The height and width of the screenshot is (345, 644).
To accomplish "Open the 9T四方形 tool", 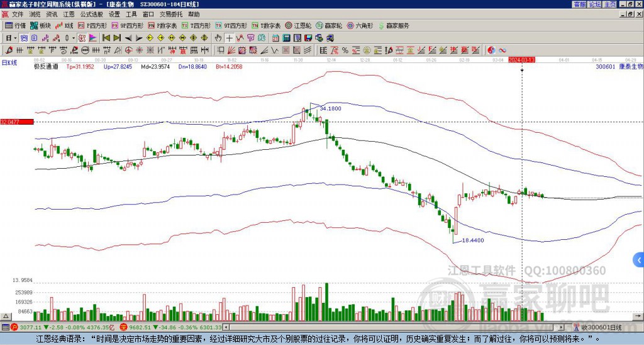I will (x=231, y=25).
